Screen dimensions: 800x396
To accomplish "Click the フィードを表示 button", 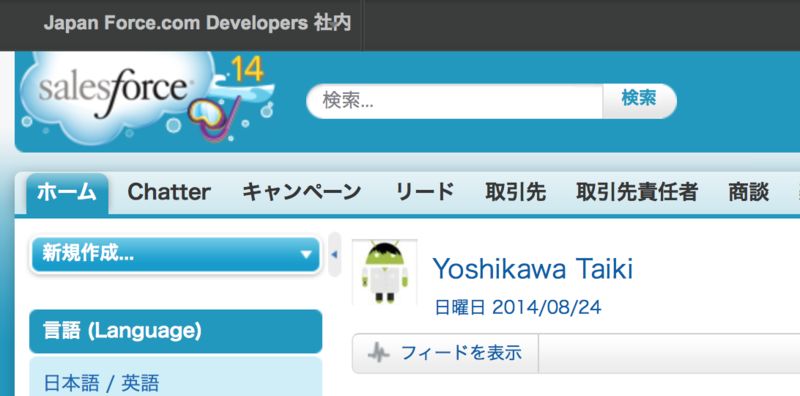I will click(x=445, y=353).
